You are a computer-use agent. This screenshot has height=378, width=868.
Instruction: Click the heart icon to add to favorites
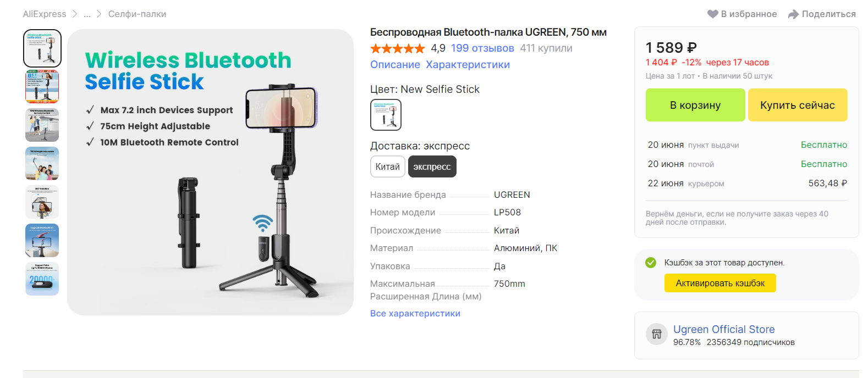(x=713, y=14)
